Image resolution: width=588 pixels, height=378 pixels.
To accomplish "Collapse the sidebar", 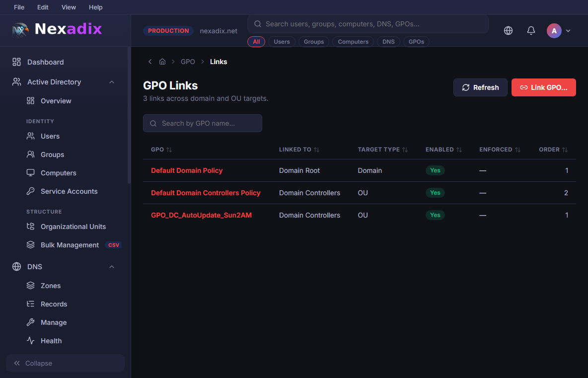I will [65, 363].
